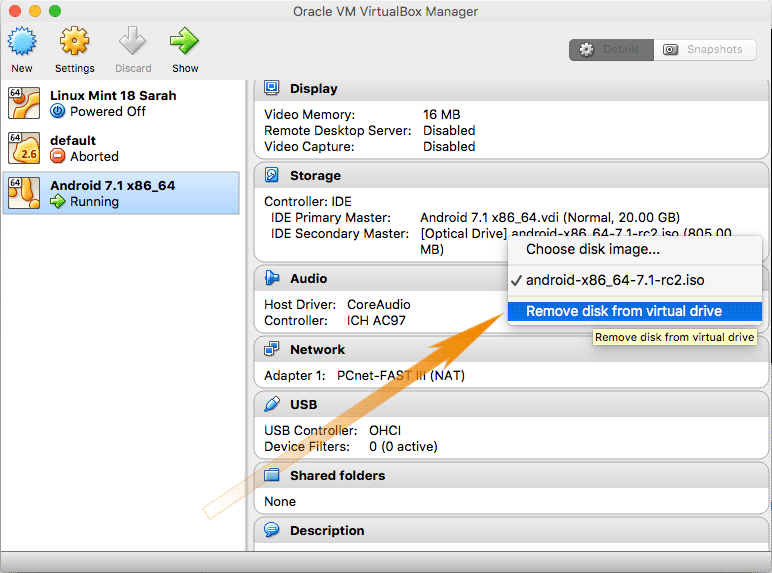Switch to the Snapshots view
This screenshot has height=573, width=772.
pos(705,50)
